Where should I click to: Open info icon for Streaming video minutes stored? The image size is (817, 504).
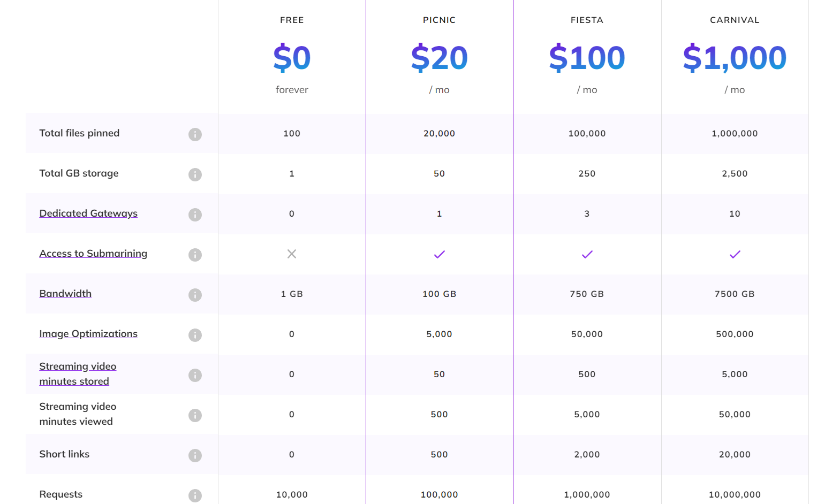[195, 375]
